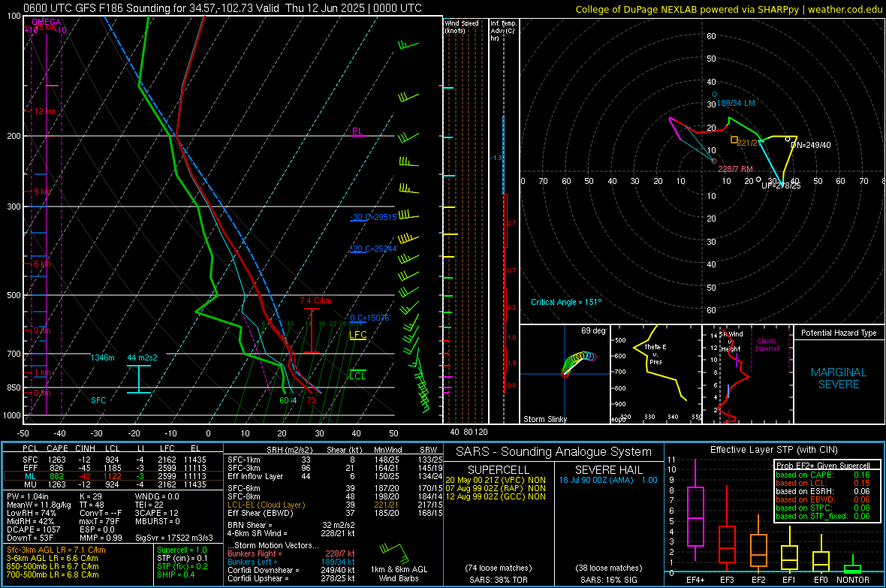Viewport: 886px width, 588px height.
Task: Click the 18 Jul 90 00Z (AMA) hail analogue
Action: click(608, 480)
